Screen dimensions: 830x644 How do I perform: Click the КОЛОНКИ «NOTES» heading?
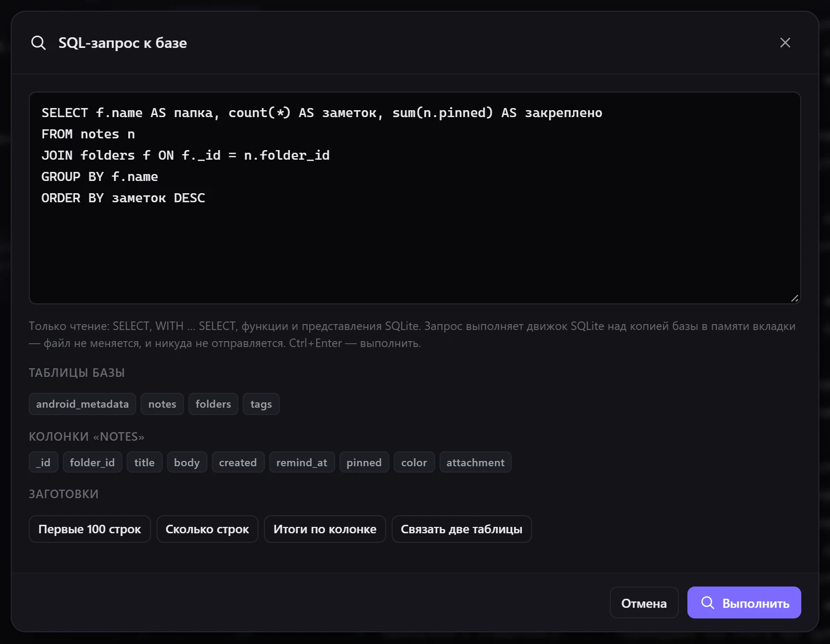pyautogui.click(x=87, y=437)
